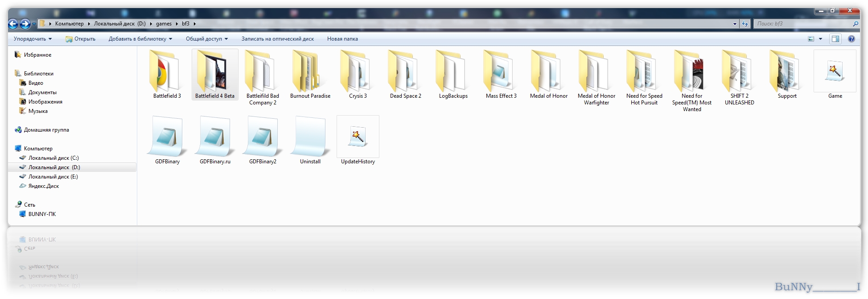Select the Battlefield 4 Beta folder
868x299 pixels.
(215, 75)
